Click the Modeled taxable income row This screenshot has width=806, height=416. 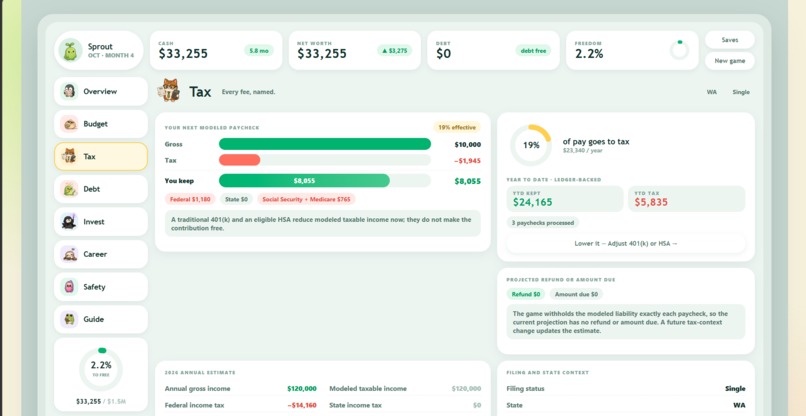pos(405,389)
